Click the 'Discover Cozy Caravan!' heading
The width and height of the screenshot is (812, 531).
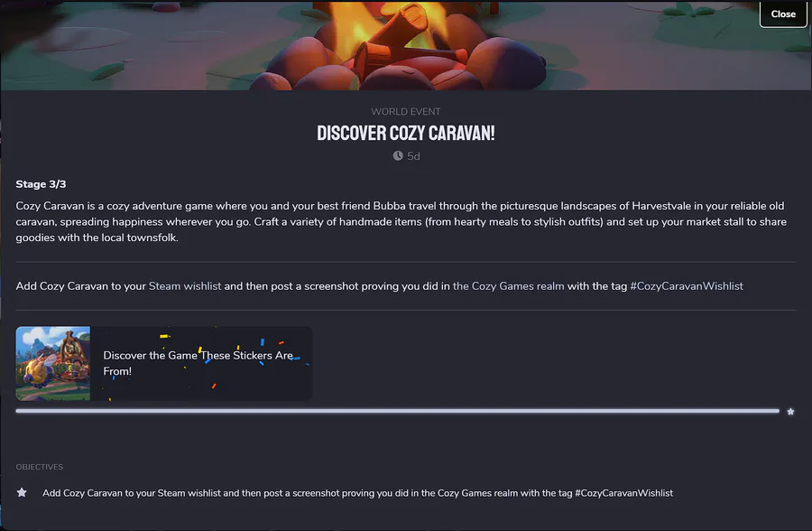405,134
